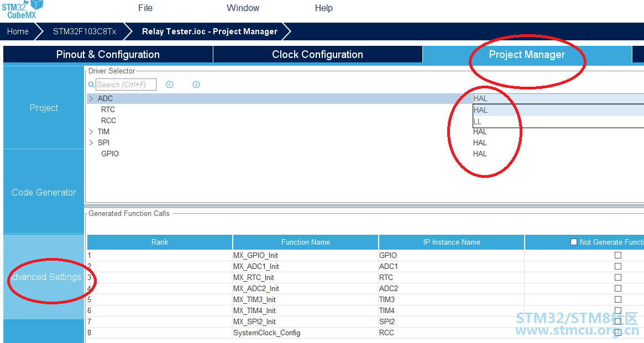The width and height of the screenshot is (644, 343).
Task: Sort by Function Name column header
Action: tap(305, 242)
